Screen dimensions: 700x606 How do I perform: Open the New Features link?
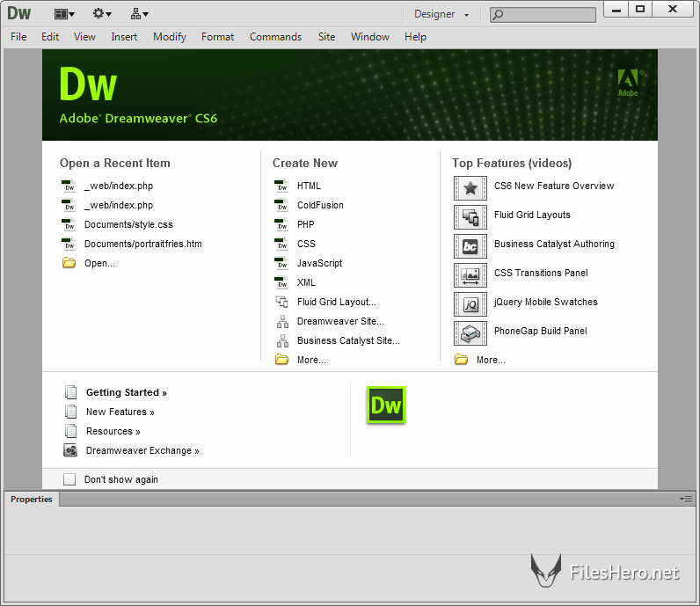(x=120, y=412)
